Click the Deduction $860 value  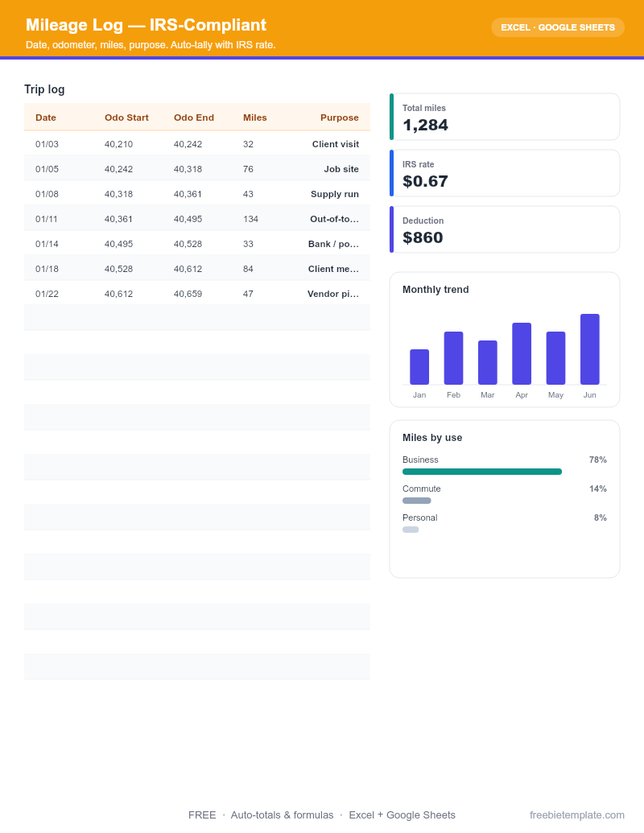pyautogui.click(x=423, y=238)
